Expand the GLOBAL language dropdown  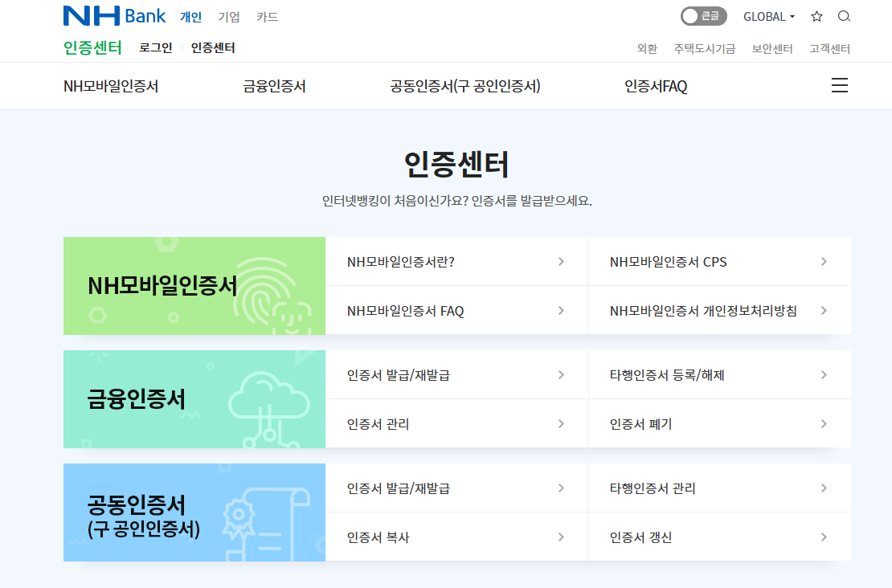[768, 17]
